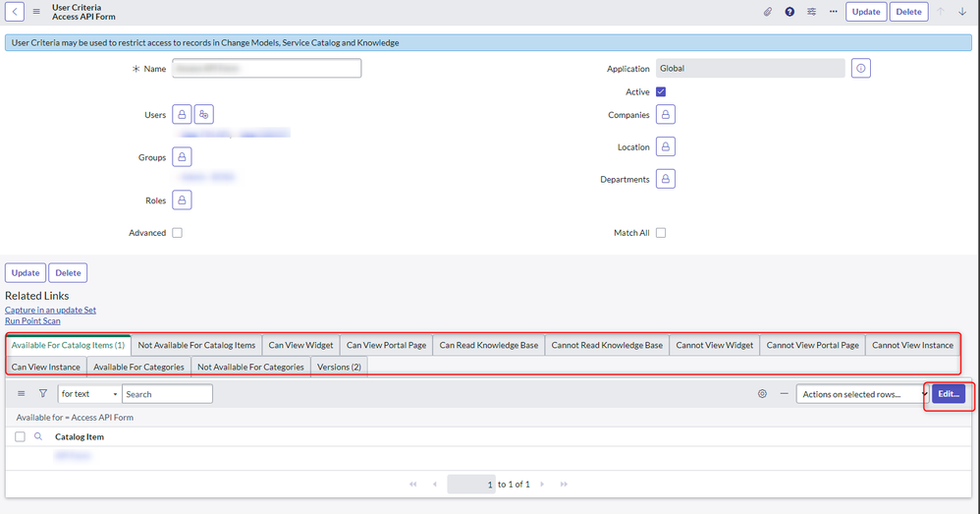
Task: Sort by the Catalog Item column header
Action: coord(80,436)
